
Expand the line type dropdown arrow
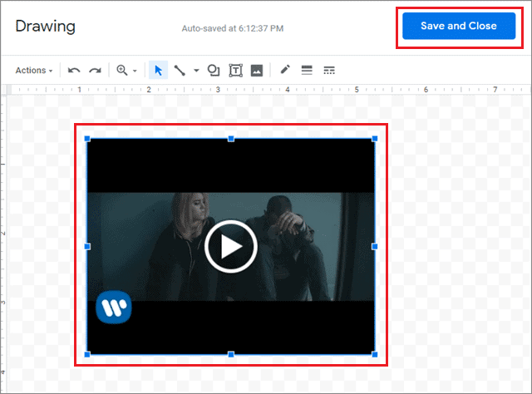pos(196,71)
